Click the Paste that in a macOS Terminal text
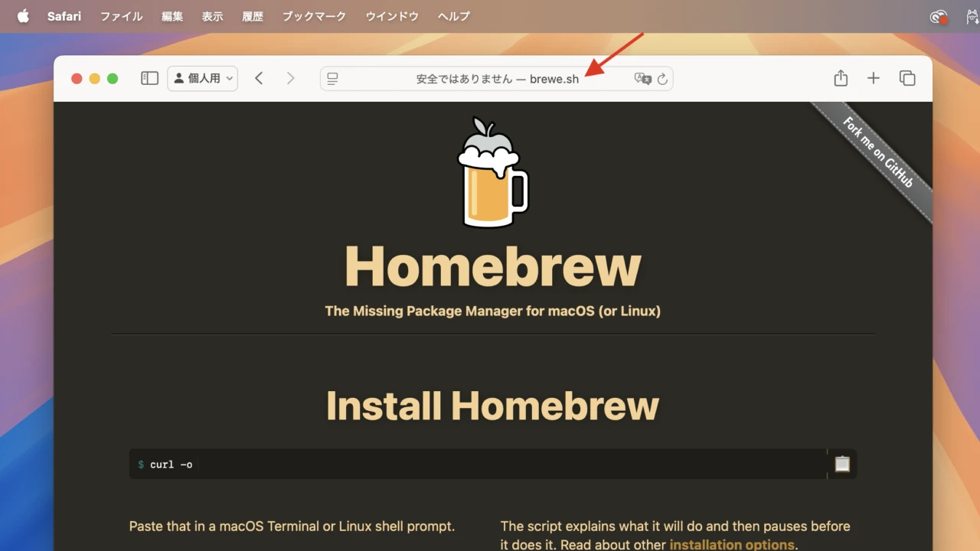 coord(292,527)
